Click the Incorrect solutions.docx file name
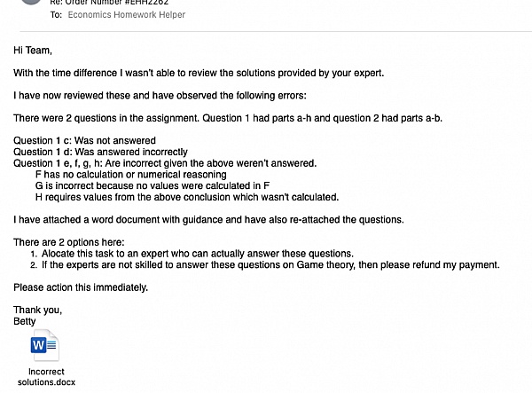This screenshot has height=393, width=532. point(46,376)
